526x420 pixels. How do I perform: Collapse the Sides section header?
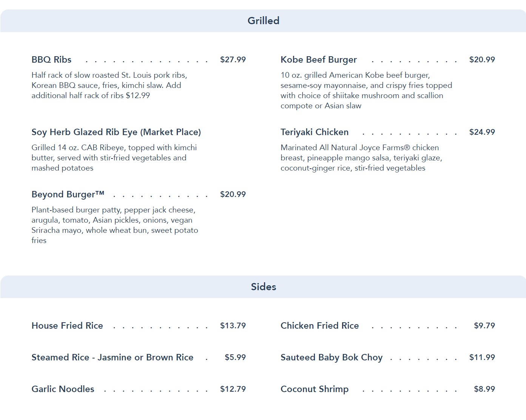click(x=263, y=287)
